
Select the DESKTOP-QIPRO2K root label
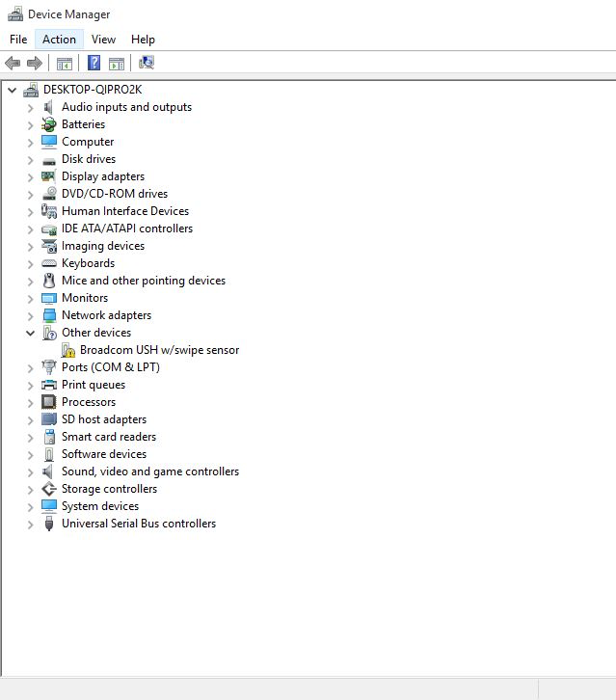coord(93,90)
